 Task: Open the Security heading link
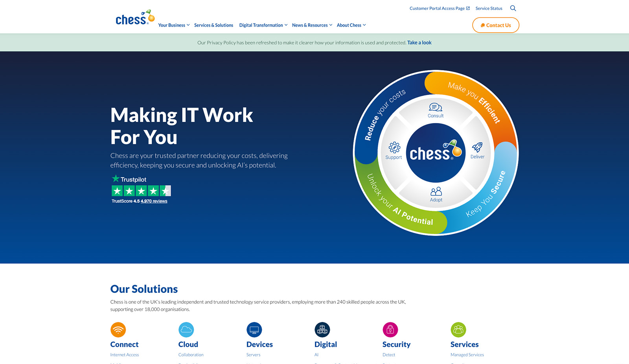(396, 344)
